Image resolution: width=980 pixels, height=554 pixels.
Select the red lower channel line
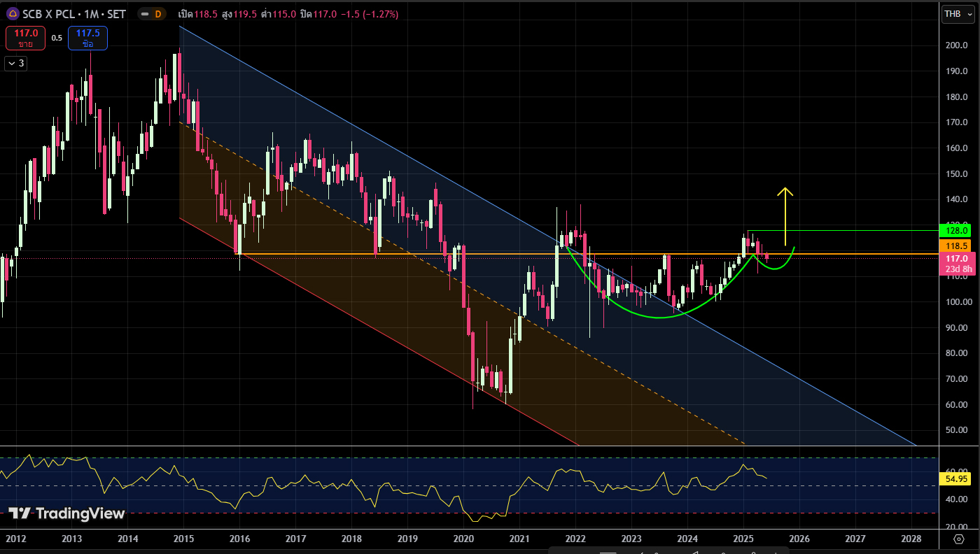click(378, 330)
